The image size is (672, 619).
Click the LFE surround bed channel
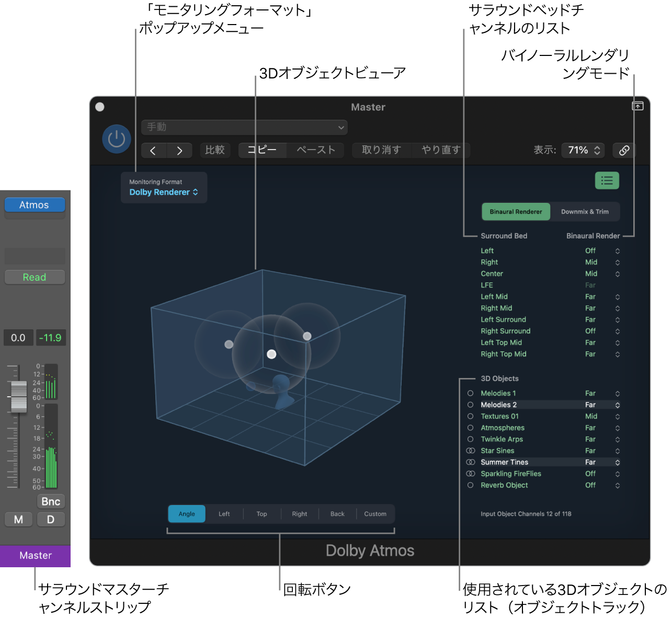pos(487,285)
